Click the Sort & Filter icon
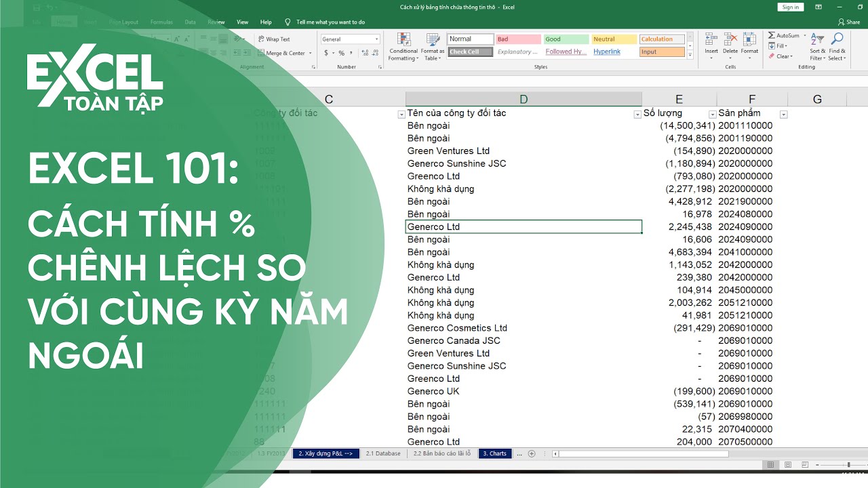The height and width of the screenshot is (488, 868). (x=818, y=39)
